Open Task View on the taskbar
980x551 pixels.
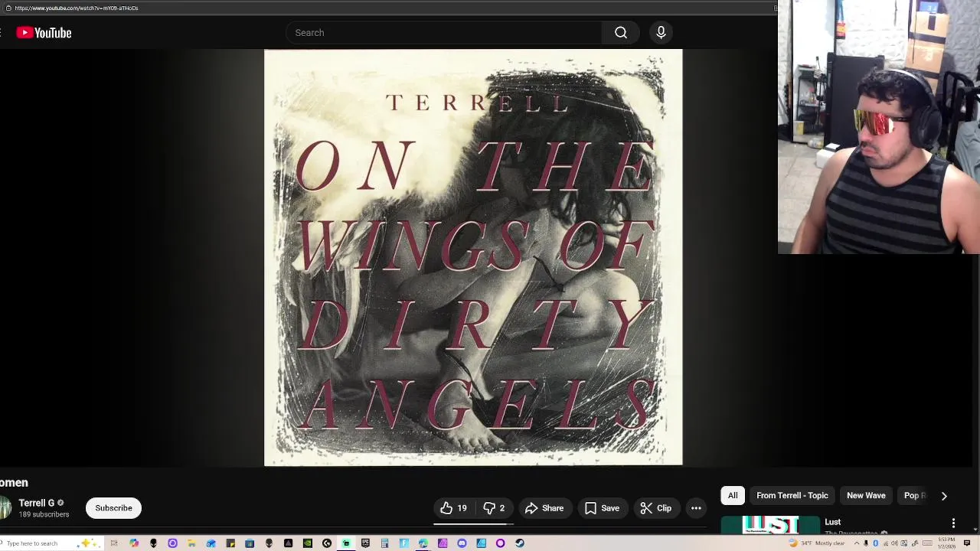(114, 543)
